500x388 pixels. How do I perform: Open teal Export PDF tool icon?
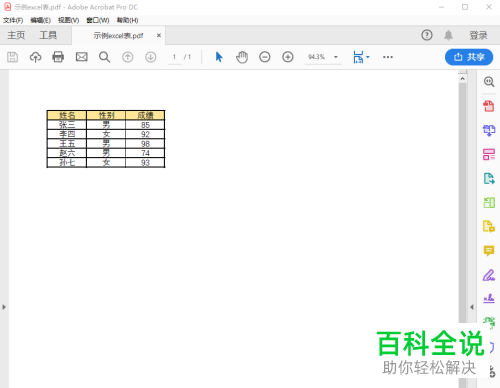point(489,178)
